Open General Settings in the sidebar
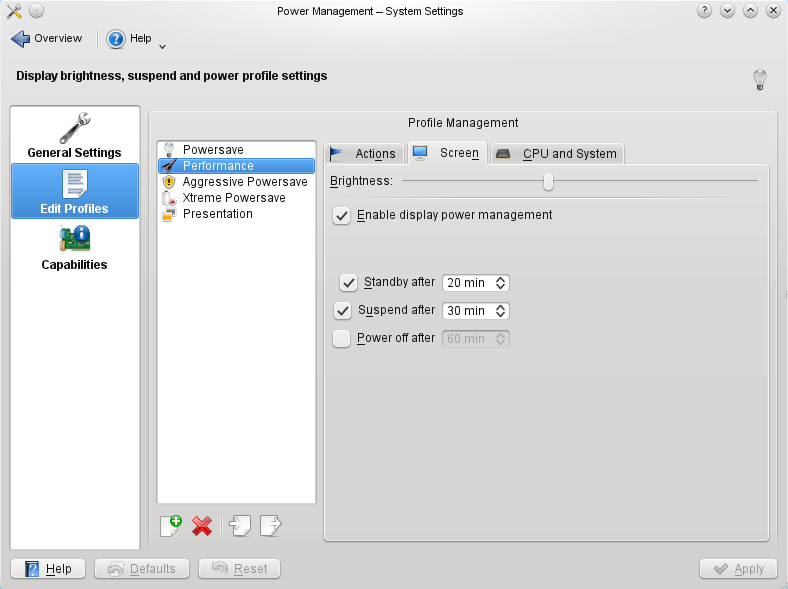The image size is (788, 589). coord(75,135)
